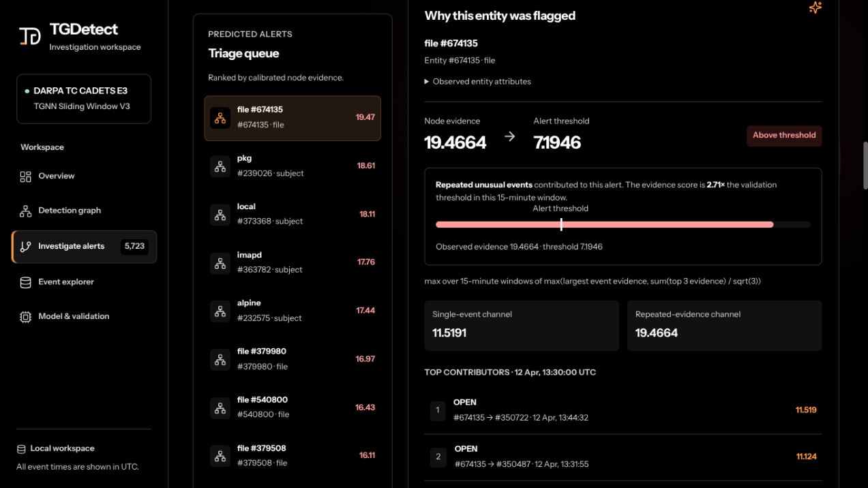
Task: Click the Single-event channel card
Action: click(522, 326)
